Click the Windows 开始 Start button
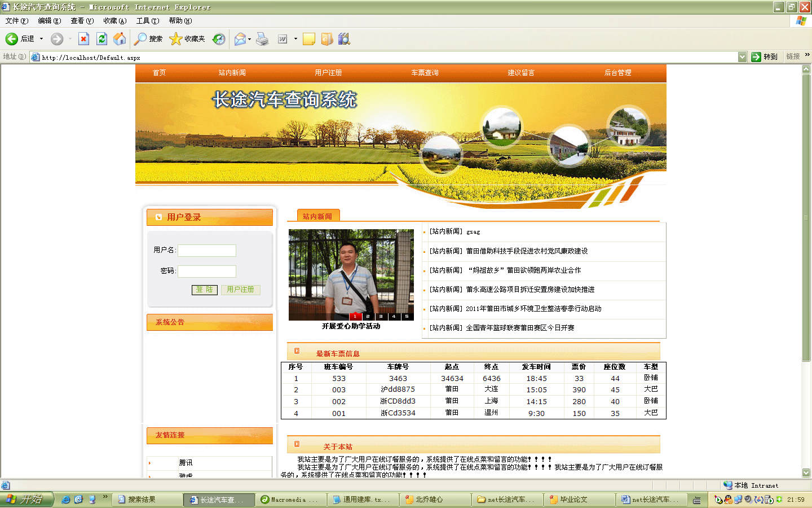812x508 pixels. [27, 500]
